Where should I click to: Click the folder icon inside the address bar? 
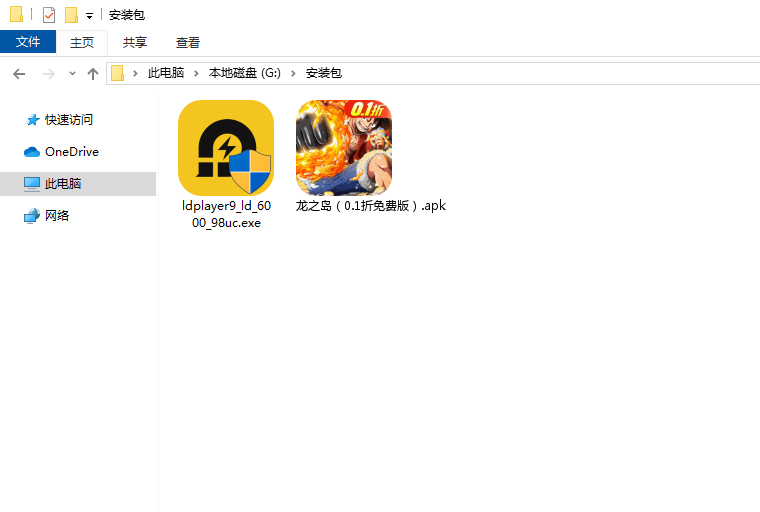click(x=118, y=74)
